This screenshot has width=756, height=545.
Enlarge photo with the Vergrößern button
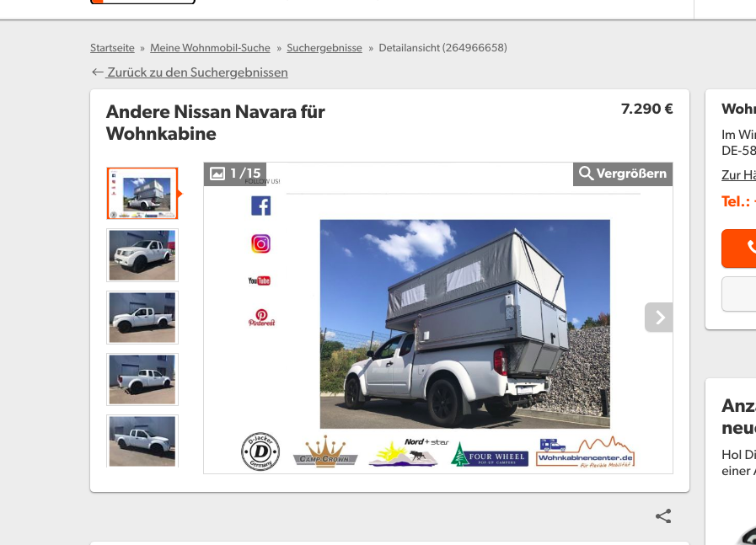point(623,174)
